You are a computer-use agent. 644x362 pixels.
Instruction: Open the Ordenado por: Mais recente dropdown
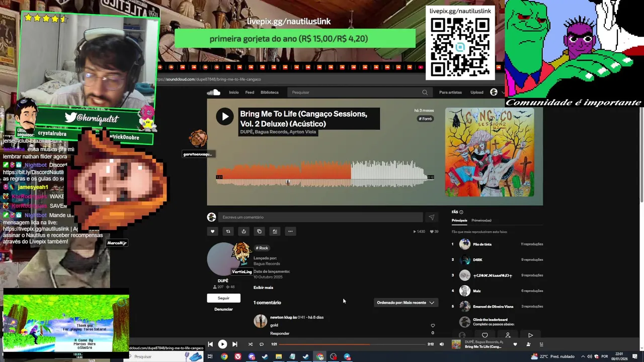406,303
